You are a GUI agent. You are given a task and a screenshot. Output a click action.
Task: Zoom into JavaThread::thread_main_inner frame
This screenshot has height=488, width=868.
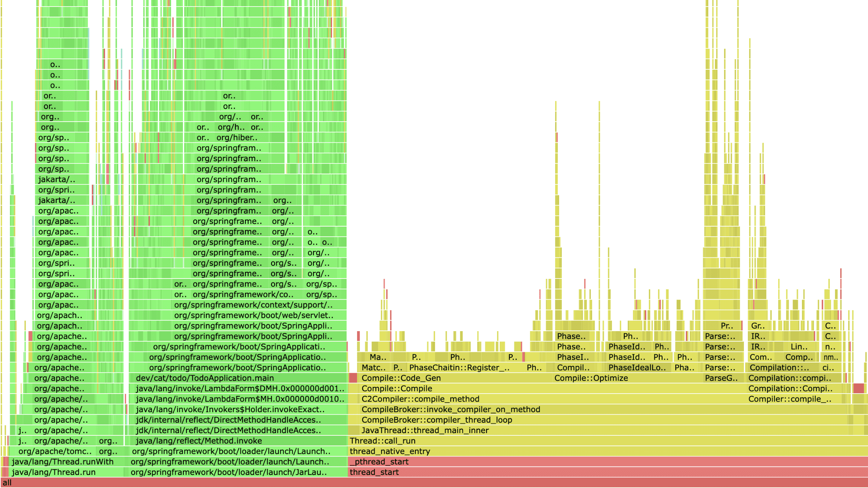[424, 430]
